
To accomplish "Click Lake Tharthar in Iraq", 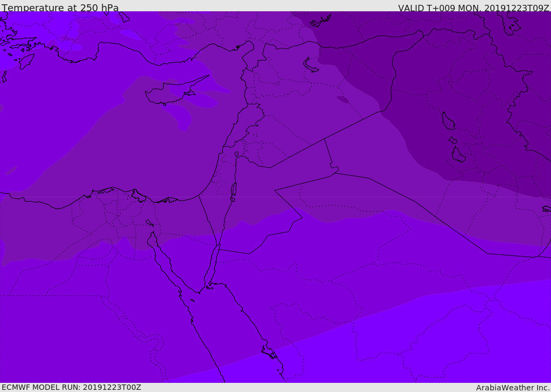I will [448, 122].
